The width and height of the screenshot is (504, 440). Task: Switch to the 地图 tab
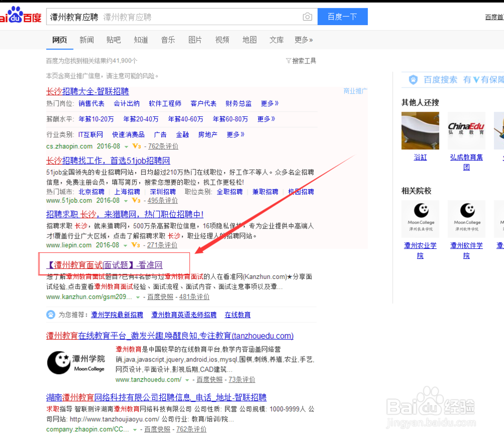249,40
